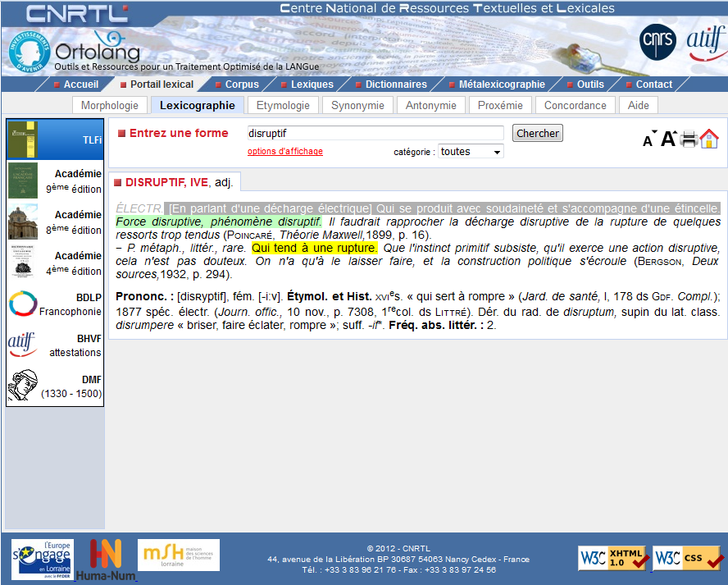Click the green highlighted 'Force disruptive, phénomène disruptif'

tap(218, 222)
